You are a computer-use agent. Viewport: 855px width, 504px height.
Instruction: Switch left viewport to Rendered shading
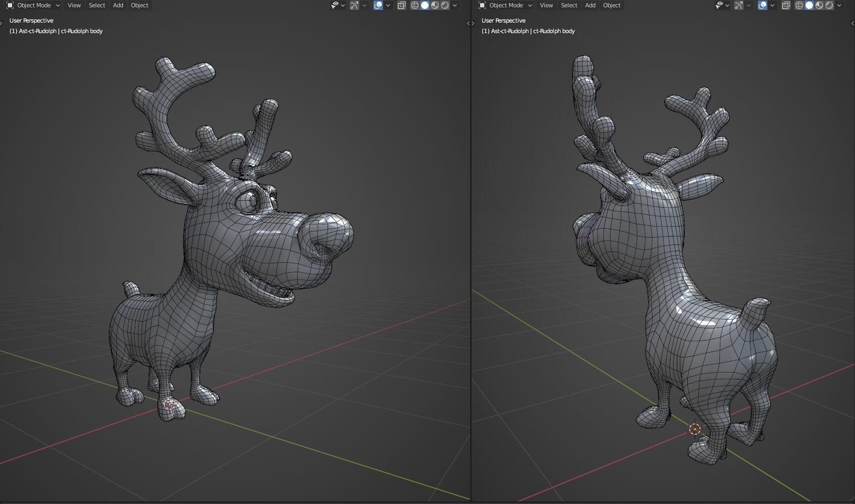tap(445, 5)
